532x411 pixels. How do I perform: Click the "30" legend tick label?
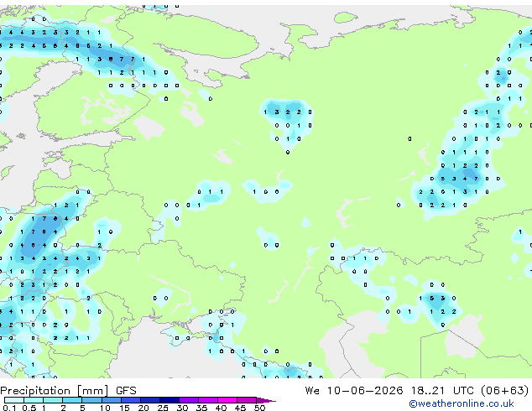pyautogui.click(x=182, y=408)
